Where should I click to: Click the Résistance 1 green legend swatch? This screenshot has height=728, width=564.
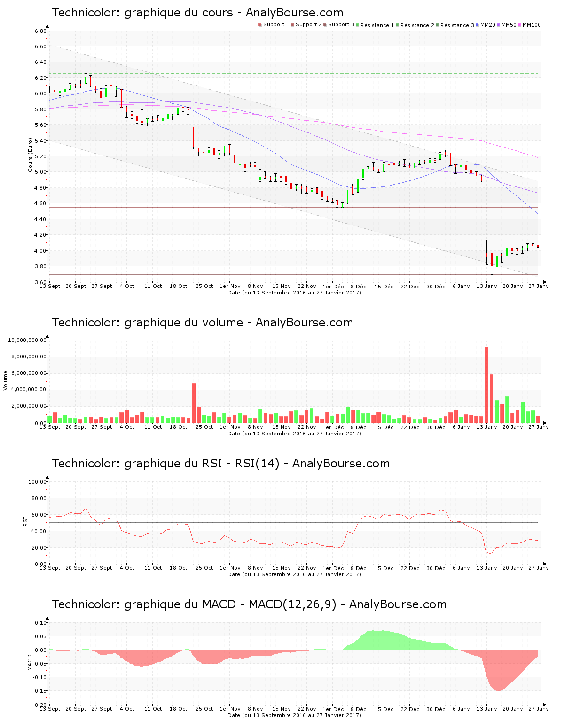click(358, 25)
